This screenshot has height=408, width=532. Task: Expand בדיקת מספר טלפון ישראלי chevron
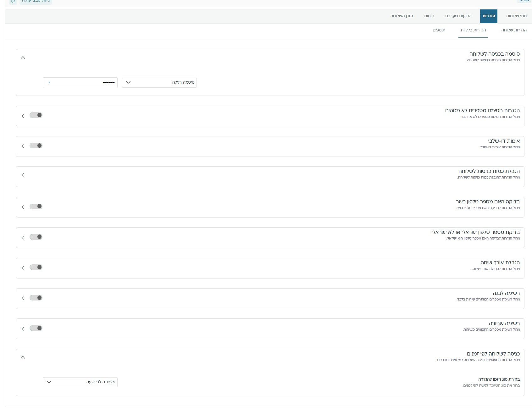[x=23, y=238]
